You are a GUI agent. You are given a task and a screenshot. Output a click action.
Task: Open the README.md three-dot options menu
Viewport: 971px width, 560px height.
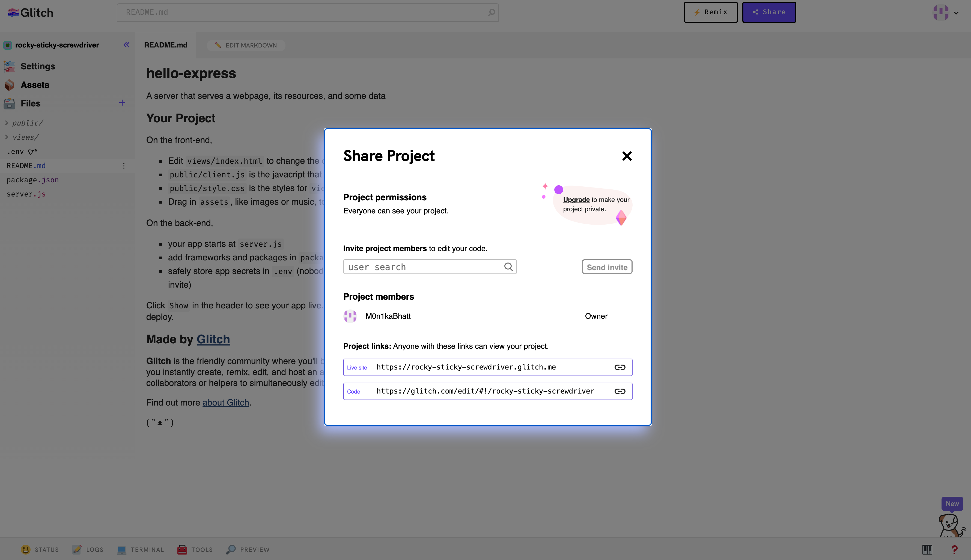(x=123, y=166)
